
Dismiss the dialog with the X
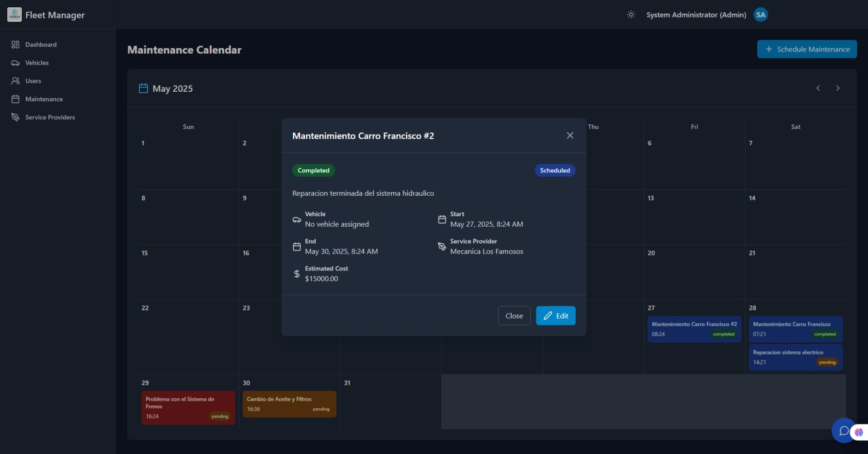[570, 135]
